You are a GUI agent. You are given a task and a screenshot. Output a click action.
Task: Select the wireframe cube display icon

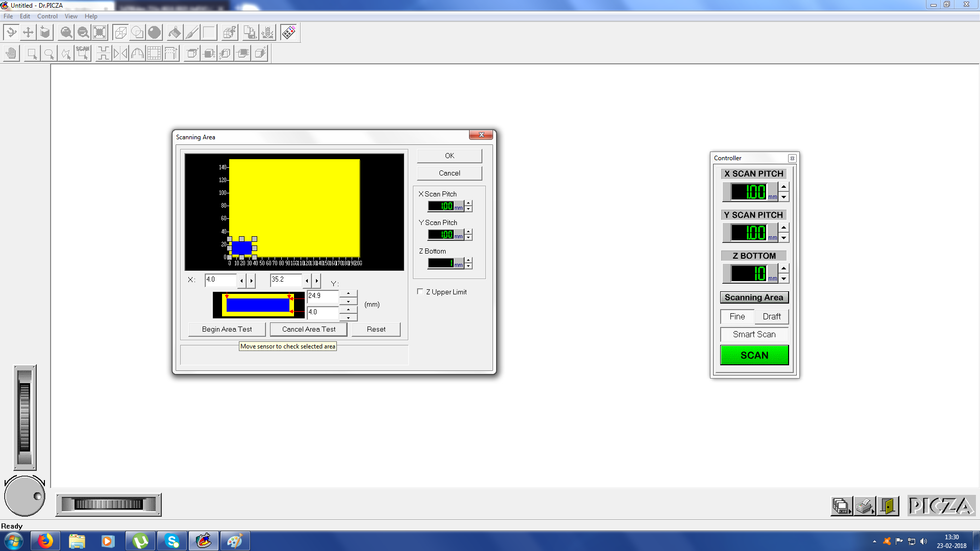tap(120, 33)
